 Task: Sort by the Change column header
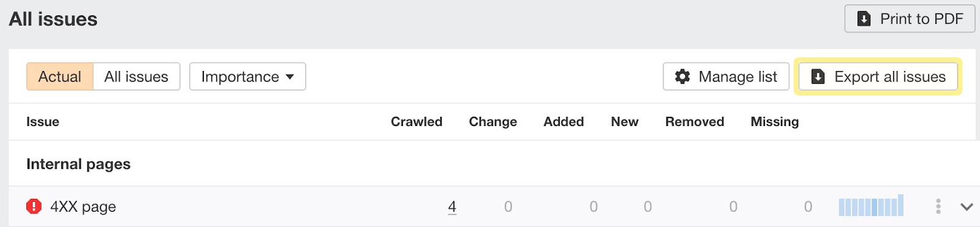[x=493, y=122]
